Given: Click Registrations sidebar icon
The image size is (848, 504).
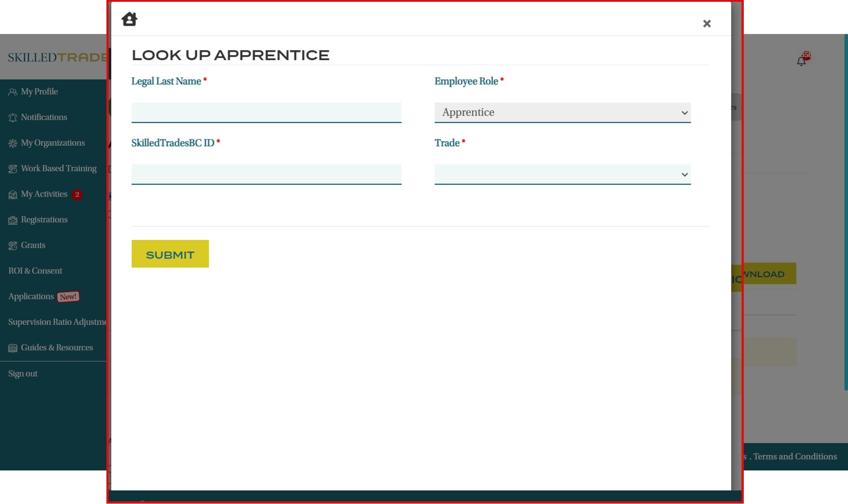Looking at the screenshot, I should pos(13,220).
